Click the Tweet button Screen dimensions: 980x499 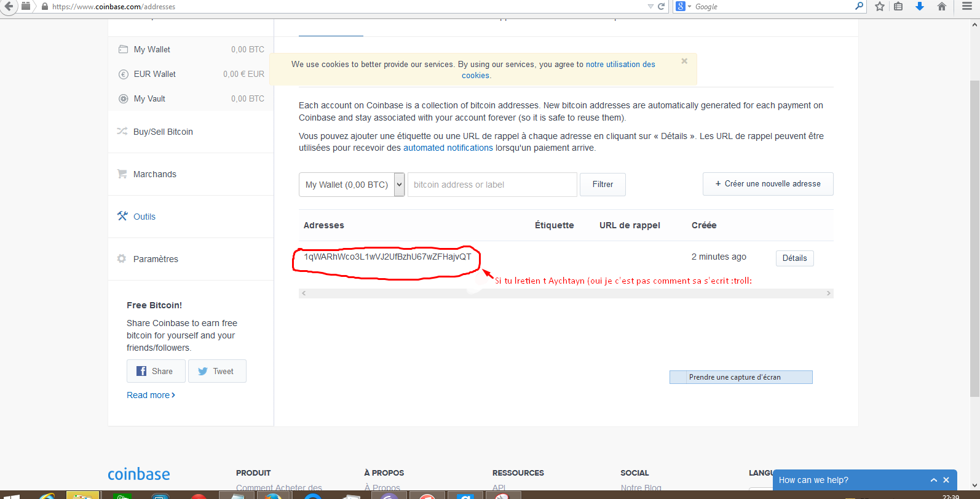click(x=217, y=371)
